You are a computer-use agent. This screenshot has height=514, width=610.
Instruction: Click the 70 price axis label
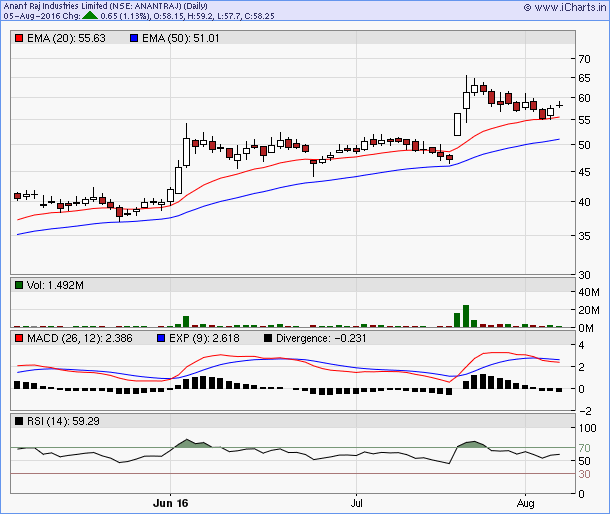coord(584,59)
